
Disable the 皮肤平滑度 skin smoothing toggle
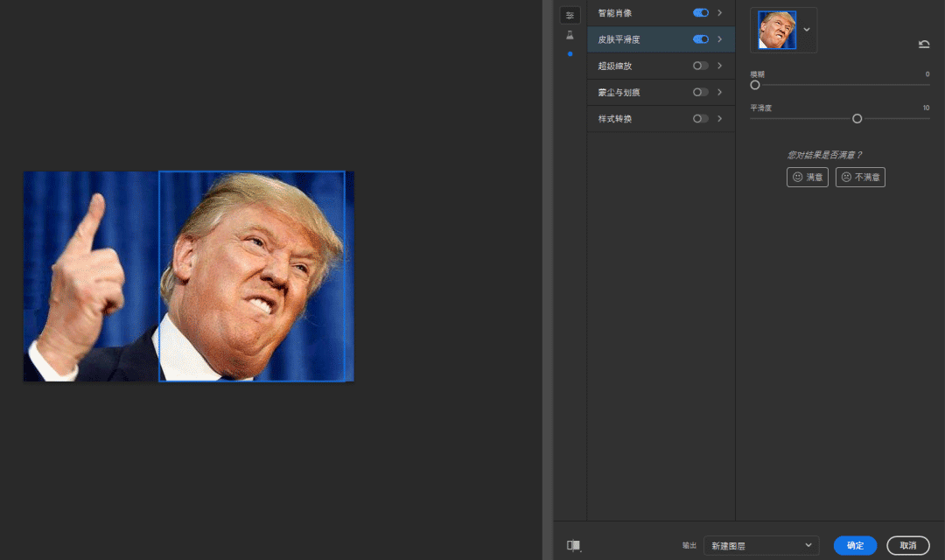(701, 39)
